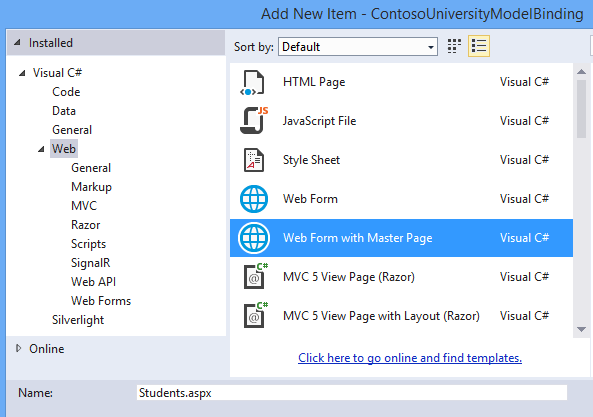Click the Web Form with Master Page icon

(254, 238)
